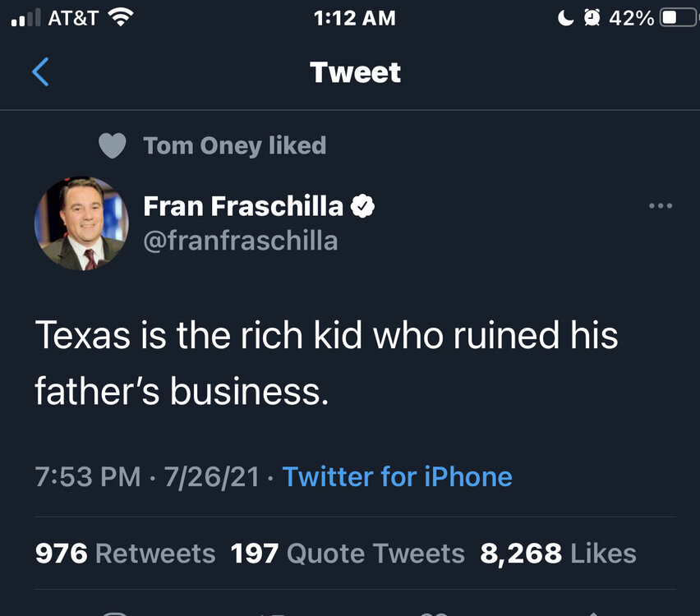700x616 pixels.
Task: Tap the alarm clock status icon
Action: coord(592,17)
